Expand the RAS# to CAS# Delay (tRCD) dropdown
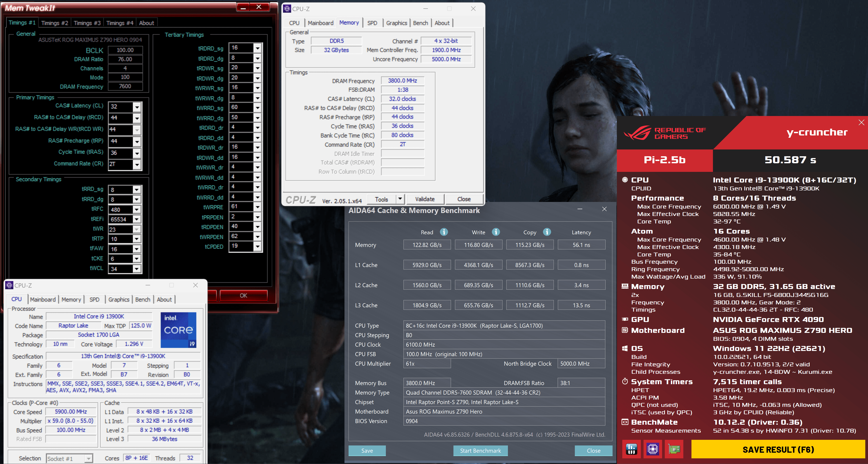 point(137,118)
